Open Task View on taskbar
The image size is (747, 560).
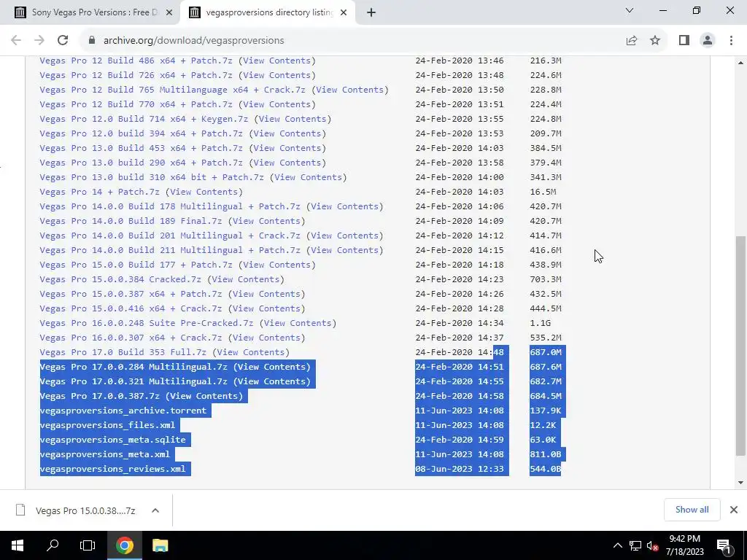click(x=88, y=545)
